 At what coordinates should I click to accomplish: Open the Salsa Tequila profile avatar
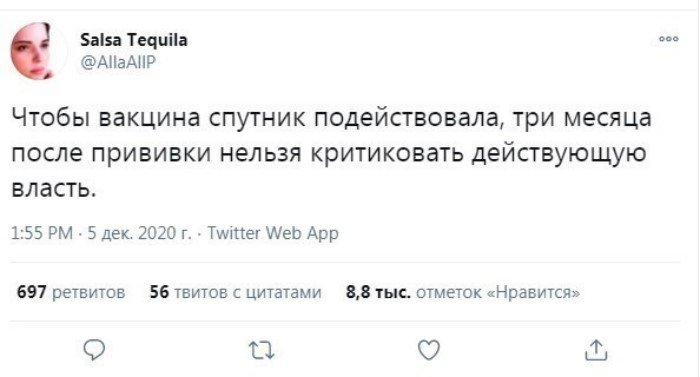38,51
